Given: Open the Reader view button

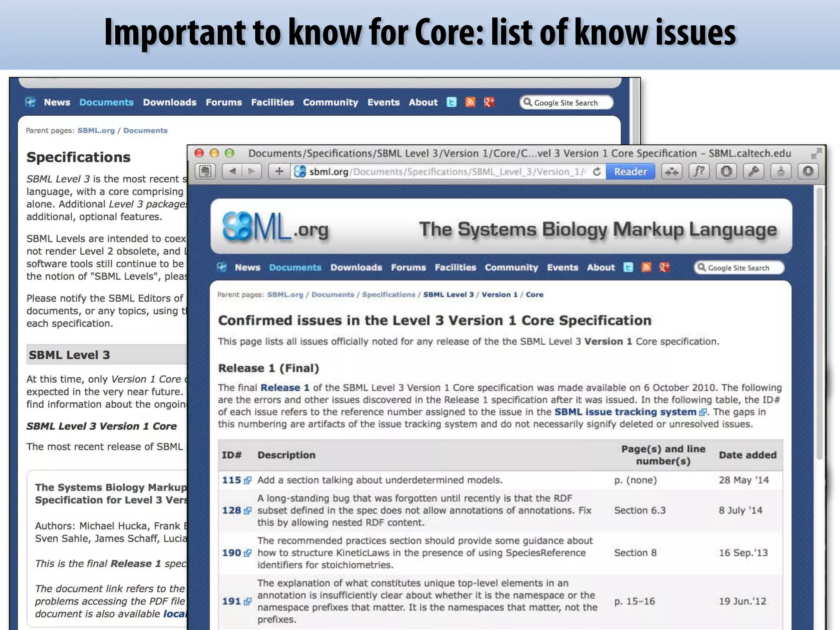Looking at the screenshot, I should coord(630,171).
